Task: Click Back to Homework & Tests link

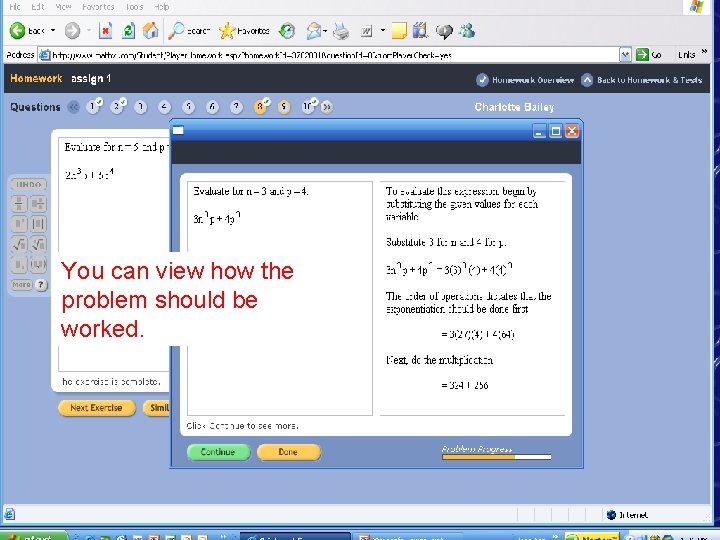Action: pyautogui.click(x=641, y=80)
